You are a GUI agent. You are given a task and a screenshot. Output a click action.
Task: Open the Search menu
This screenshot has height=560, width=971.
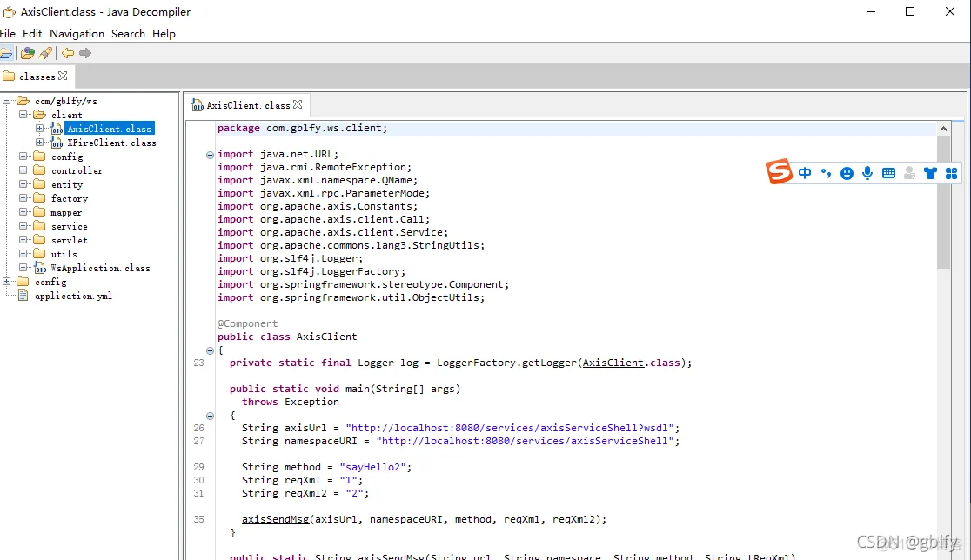128,33
